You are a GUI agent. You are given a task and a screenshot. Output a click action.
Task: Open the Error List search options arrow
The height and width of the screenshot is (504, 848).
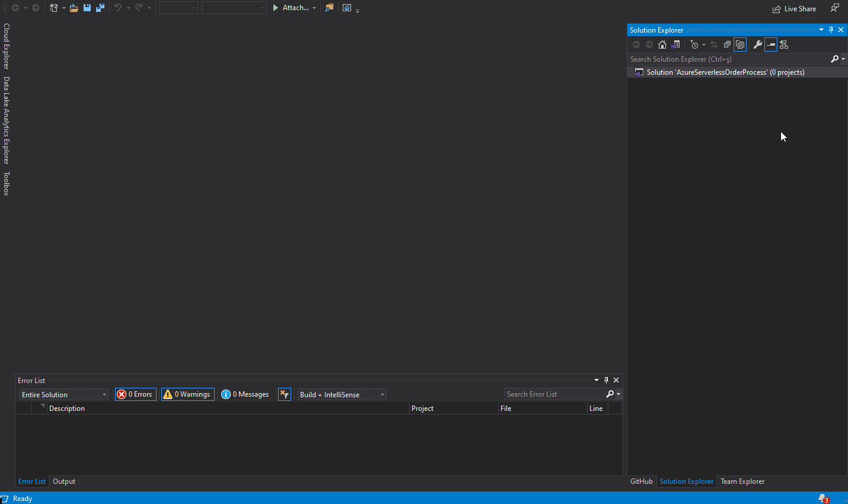[619, 394]
